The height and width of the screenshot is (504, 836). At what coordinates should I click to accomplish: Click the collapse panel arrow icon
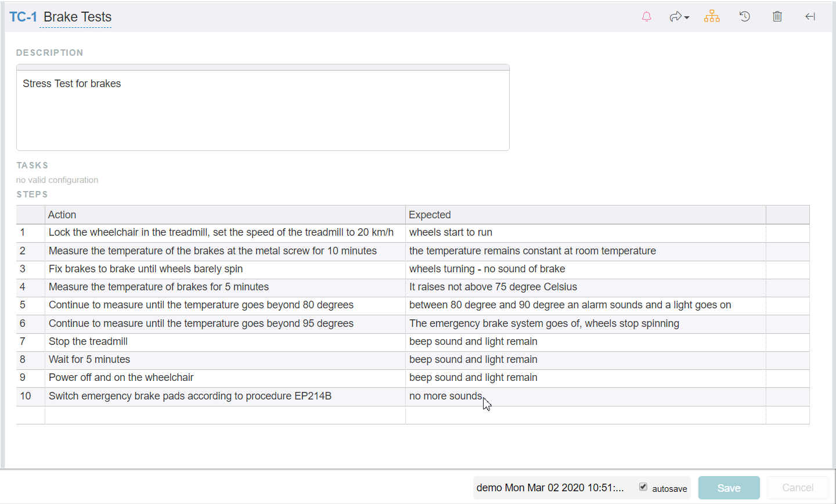click(x=810, y=17)
